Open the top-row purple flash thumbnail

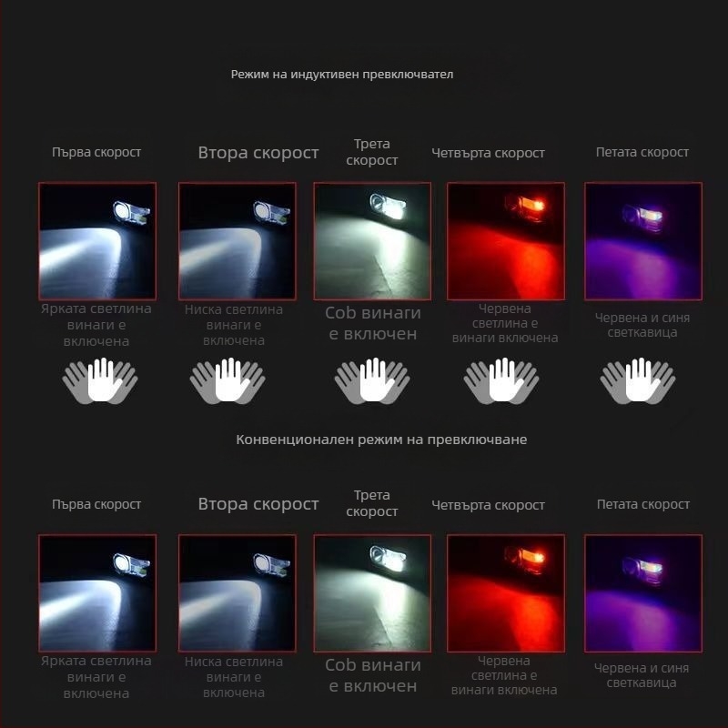642,241
